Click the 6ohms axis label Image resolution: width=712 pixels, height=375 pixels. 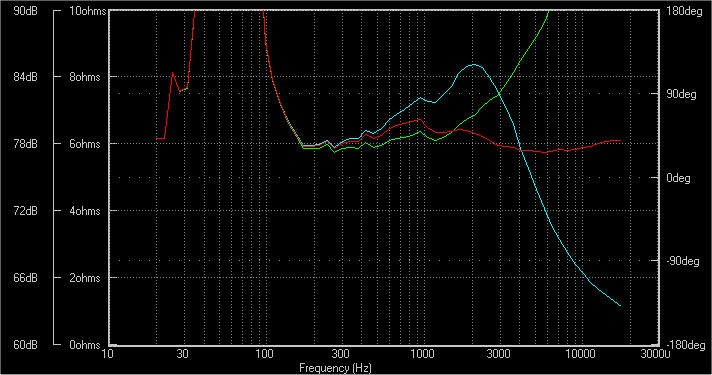85,144
